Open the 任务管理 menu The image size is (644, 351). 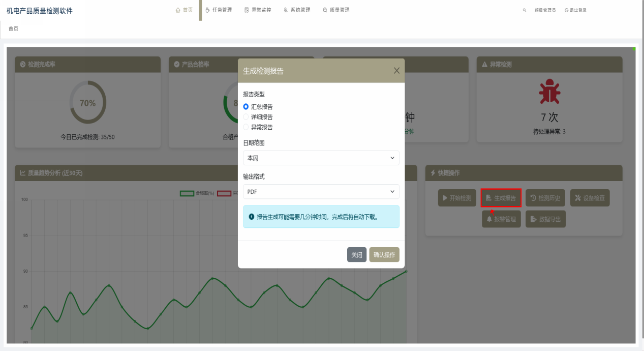point(219,10)
